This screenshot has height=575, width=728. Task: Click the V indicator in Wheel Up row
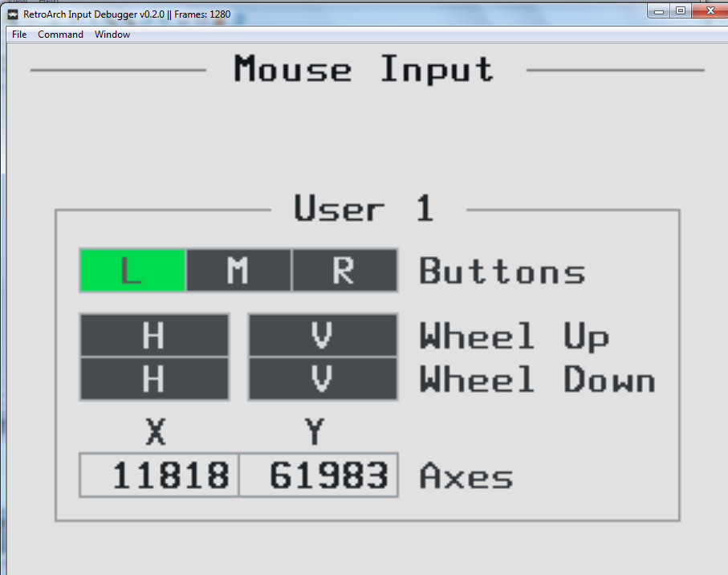(323, 335)
